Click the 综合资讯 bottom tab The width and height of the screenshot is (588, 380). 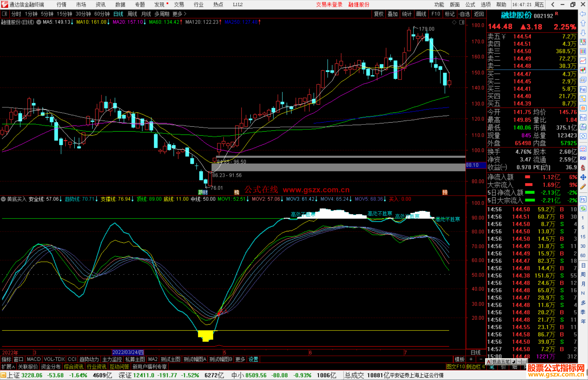pos(73,367)
